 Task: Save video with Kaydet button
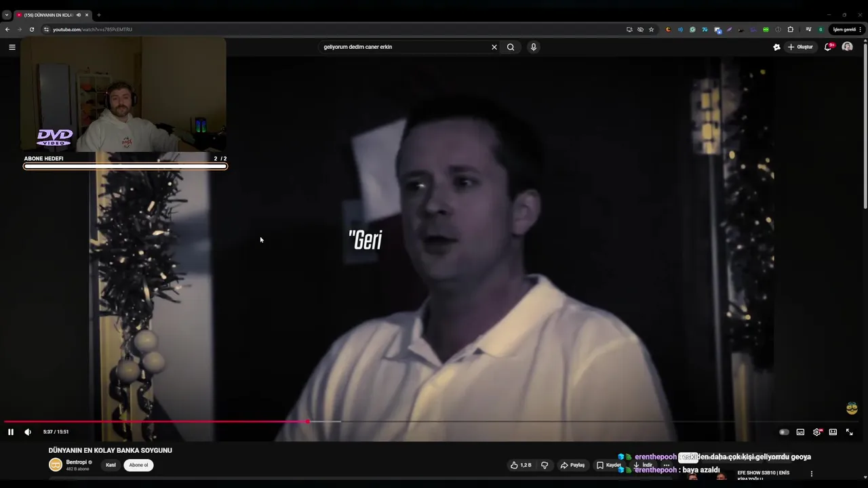[x=608, y=465]
